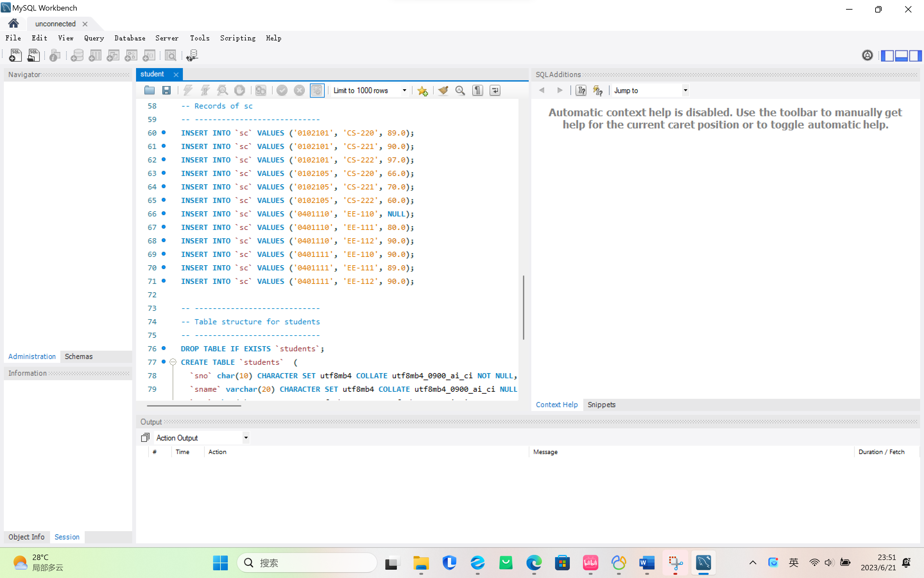
Task: Switch to the Snippets tab
Action: [601, 405]
